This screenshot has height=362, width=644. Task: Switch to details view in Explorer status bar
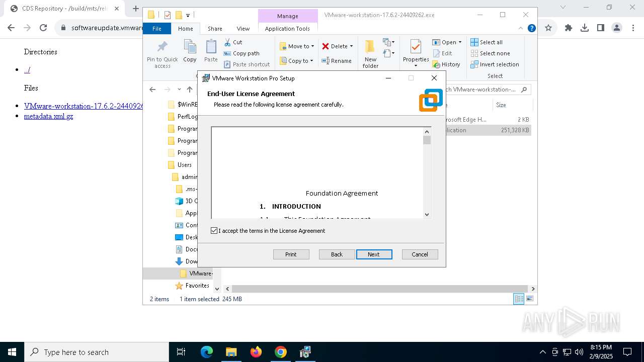click(x=519, y=299)
